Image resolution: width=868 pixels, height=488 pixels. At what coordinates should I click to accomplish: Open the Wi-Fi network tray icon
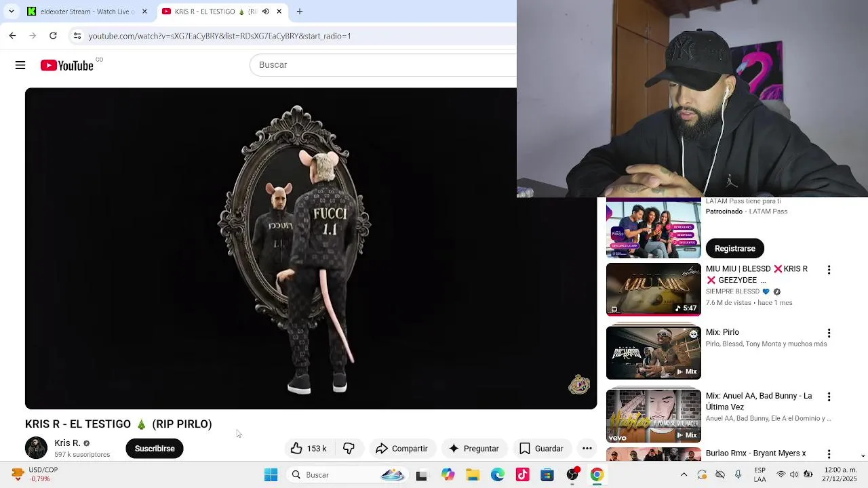[x=781, y=474]
